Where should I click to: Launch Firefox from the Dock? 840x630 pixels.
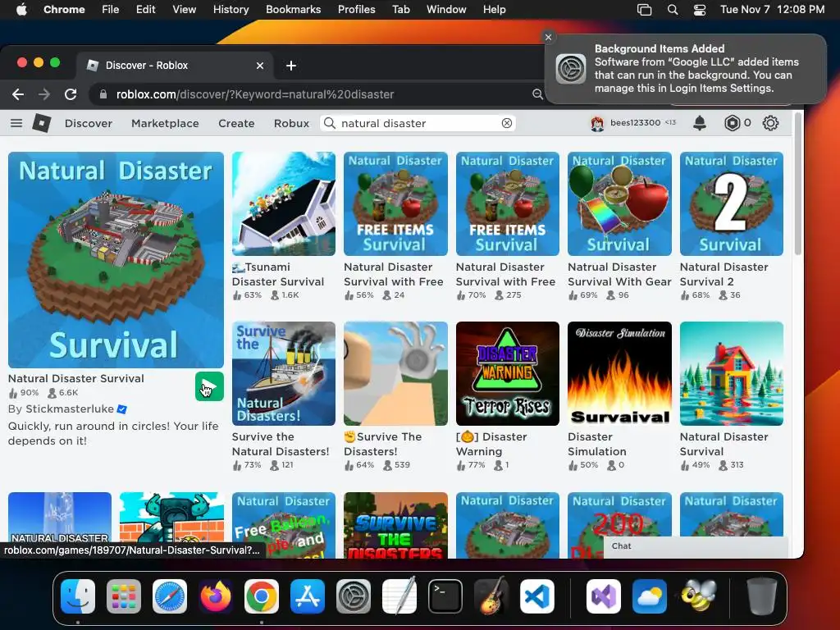[x=216, y=596]
